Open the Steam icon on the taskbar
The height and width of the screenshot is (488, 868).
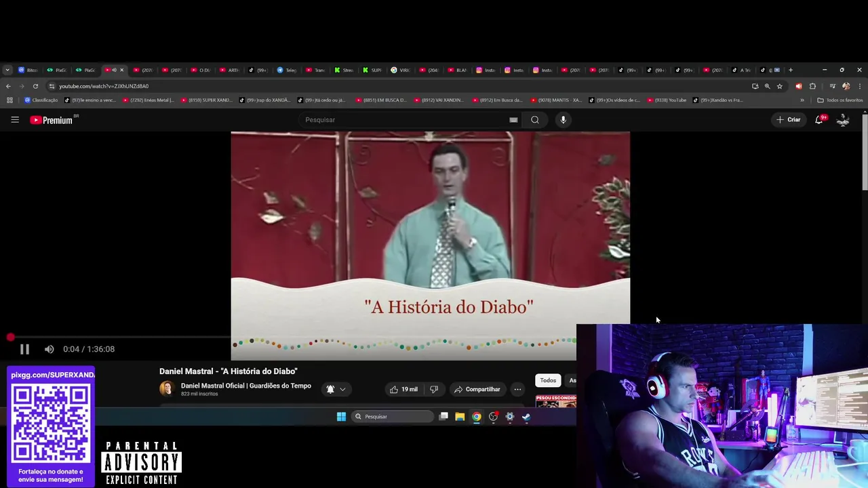tap(526, 417)
